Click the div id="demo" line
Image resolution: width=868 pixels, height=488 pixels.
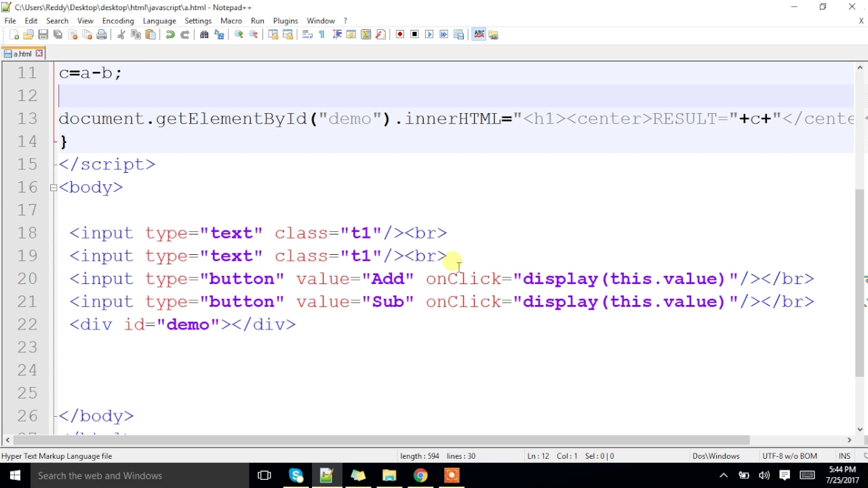[x=182, y=325]
